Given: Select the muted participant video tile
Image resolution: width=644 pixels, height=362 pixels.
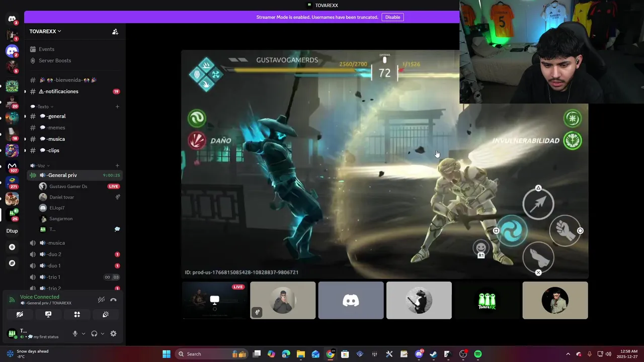Looking at the screenshot, I should pos(283,300).
